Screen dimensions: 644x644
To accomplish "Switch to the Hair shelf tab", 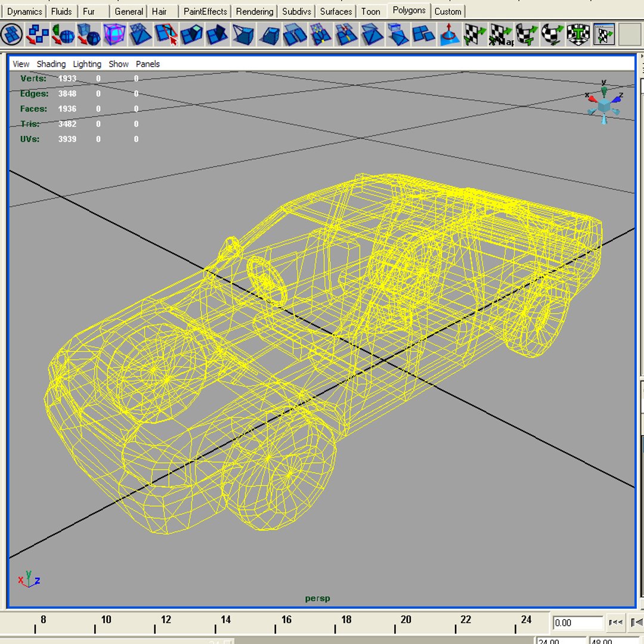I will pyautogui.click(x=159, y=11).
